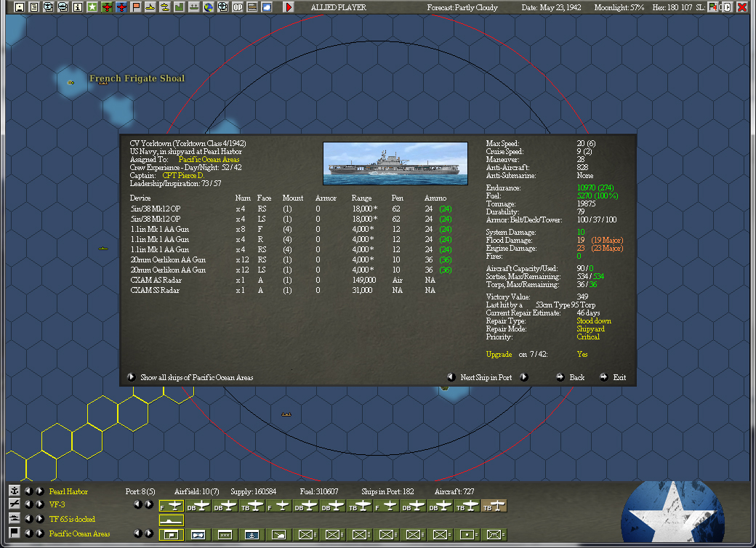
Task: Go to next base right arrow beside Pearl Harbor
Action: pyautogui.click(x=40, y=491)
